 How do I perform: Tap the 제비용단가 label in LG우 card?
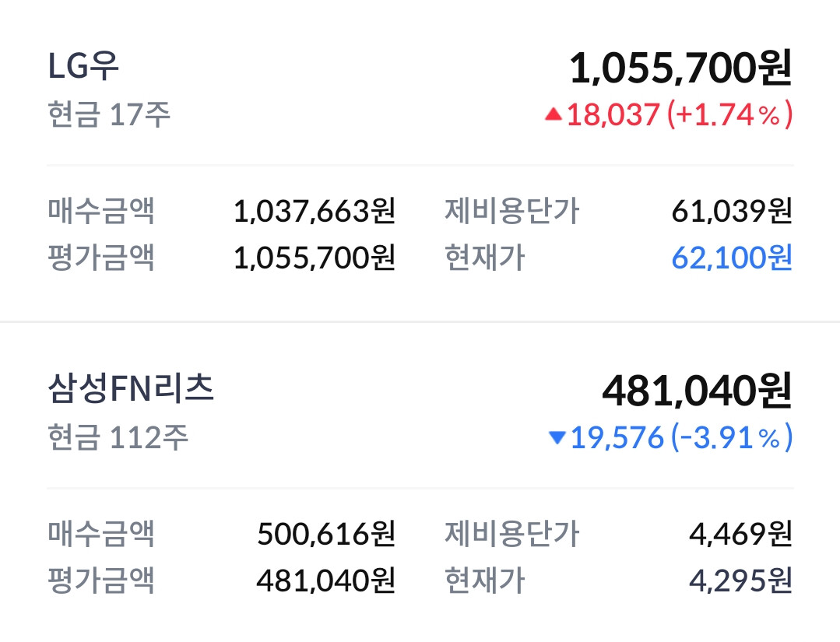tap(512, 211)
